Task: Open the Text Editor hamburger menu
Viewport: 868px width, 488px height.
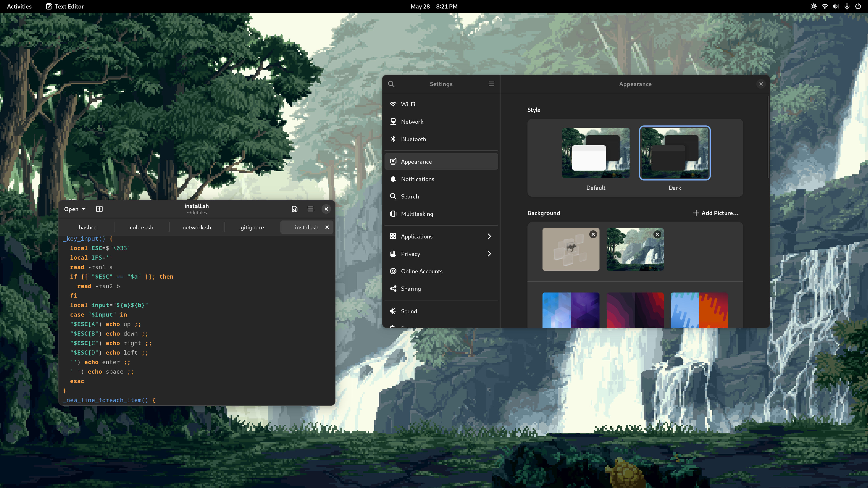Action: (310, 209)
